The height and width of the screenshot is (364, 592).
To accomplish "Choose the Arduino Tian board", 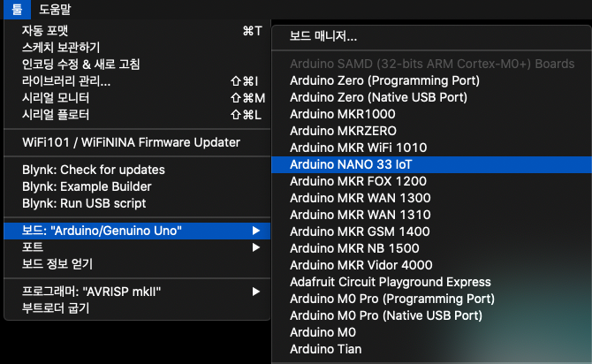I will [x=431, y=349].
